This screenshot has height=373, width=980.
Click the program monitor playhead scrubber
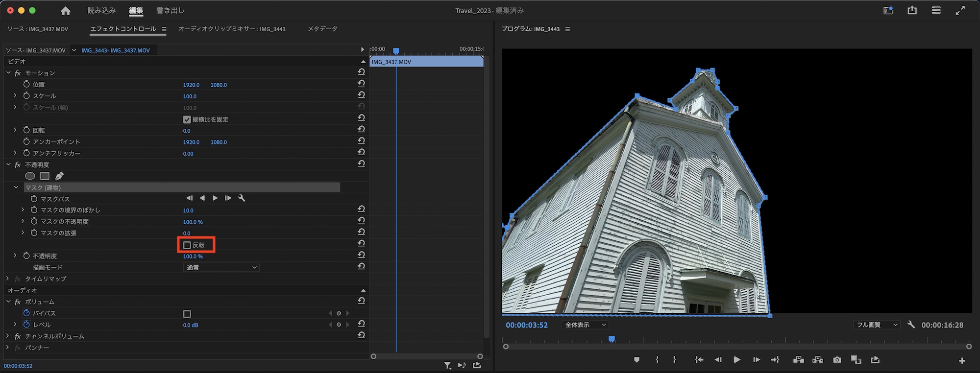point(612,339)
